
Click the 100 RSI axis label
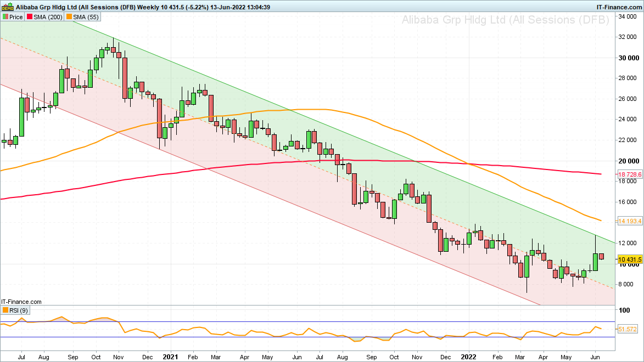pyautogui.click(x=624, y=310)
